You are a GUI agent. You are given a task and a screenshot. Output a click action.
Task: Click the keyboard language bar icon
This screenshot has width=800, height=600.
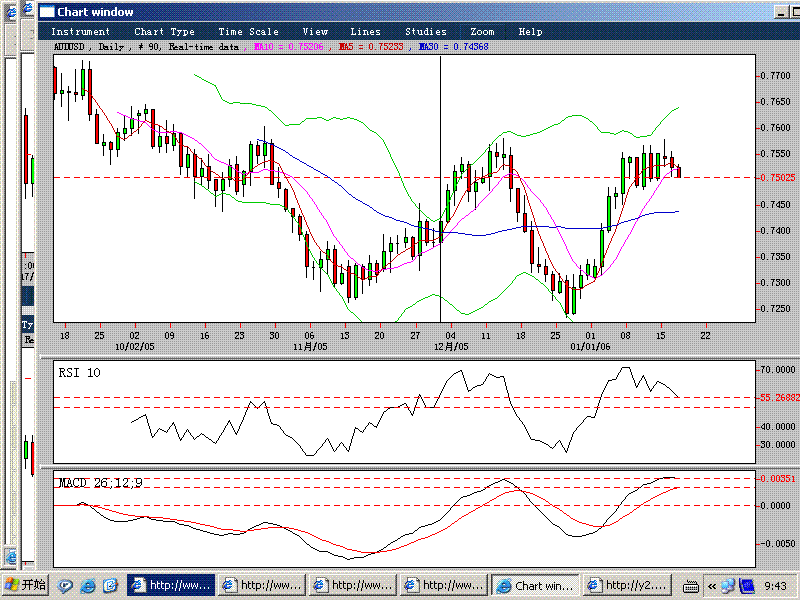[x=690, y=586]
